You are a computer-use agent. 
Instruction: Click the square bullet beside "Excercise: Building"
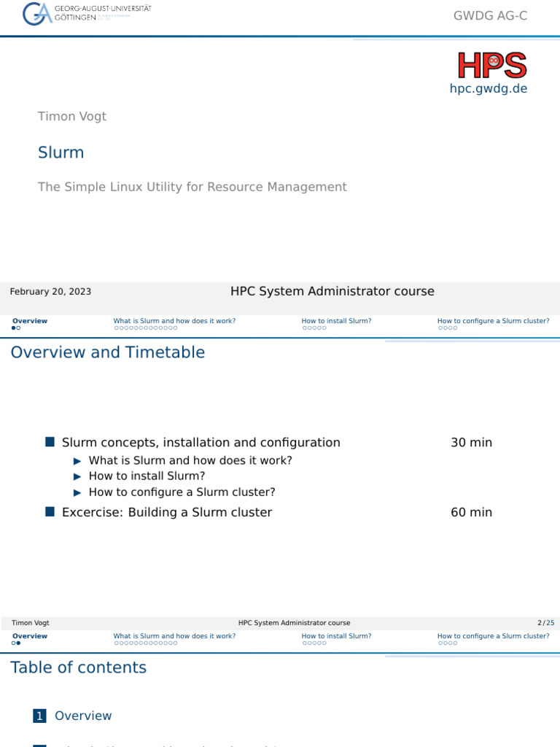coord(50,512)
